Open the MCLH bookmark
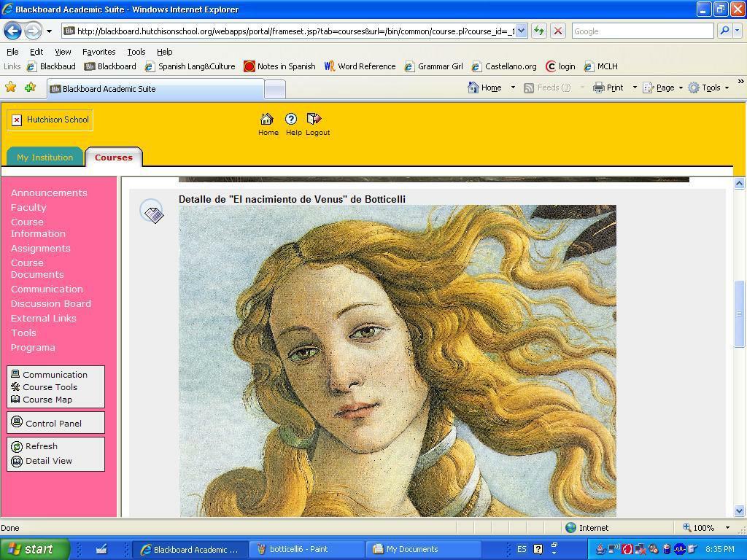 point(601,66)
